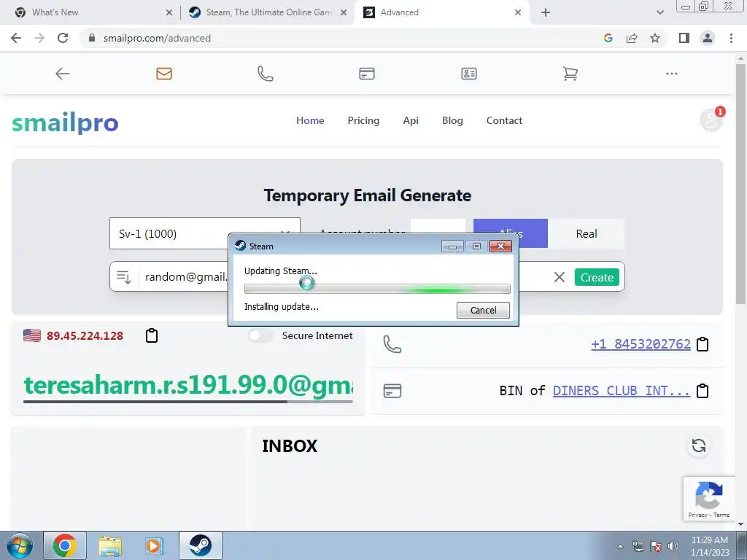Click the sort icon beside random@gmail field
Image resolution: width=747 pixels, height=560 pixels.
pyautogui.click(x=124, y=277)
